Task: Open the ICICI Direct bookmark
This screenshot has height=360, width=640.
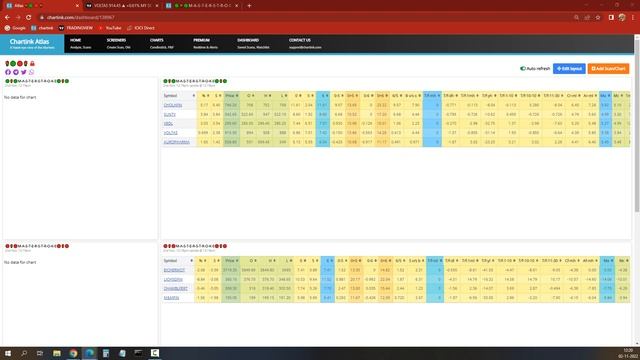Action: pos(141,28)
